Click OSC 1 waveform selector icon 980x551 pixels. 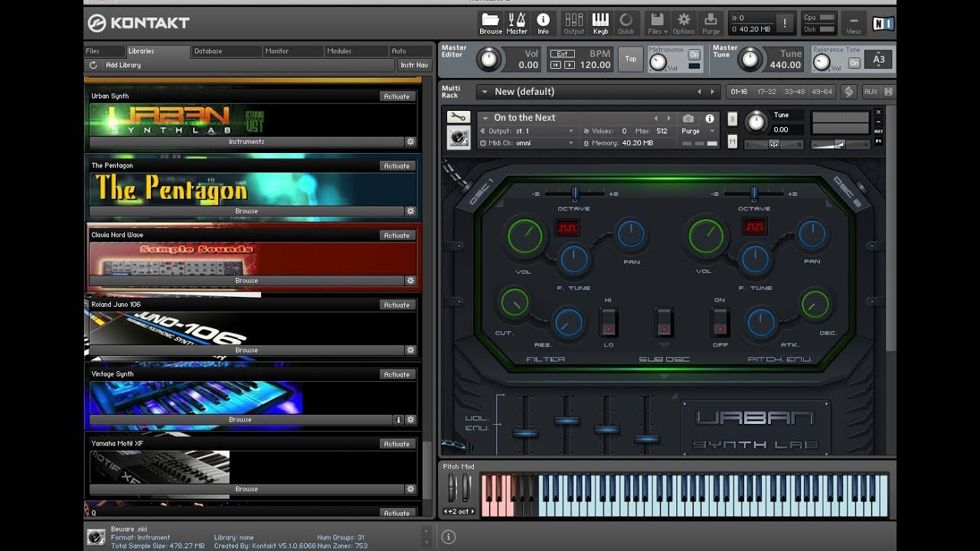coord(567,227)
